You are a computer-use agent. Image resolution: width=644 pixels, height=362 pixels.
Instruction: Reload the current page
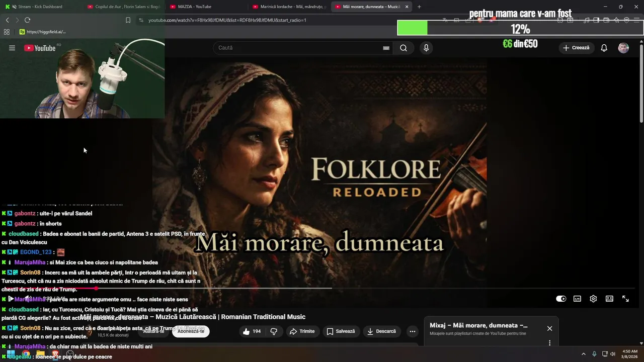pos(27,20)
